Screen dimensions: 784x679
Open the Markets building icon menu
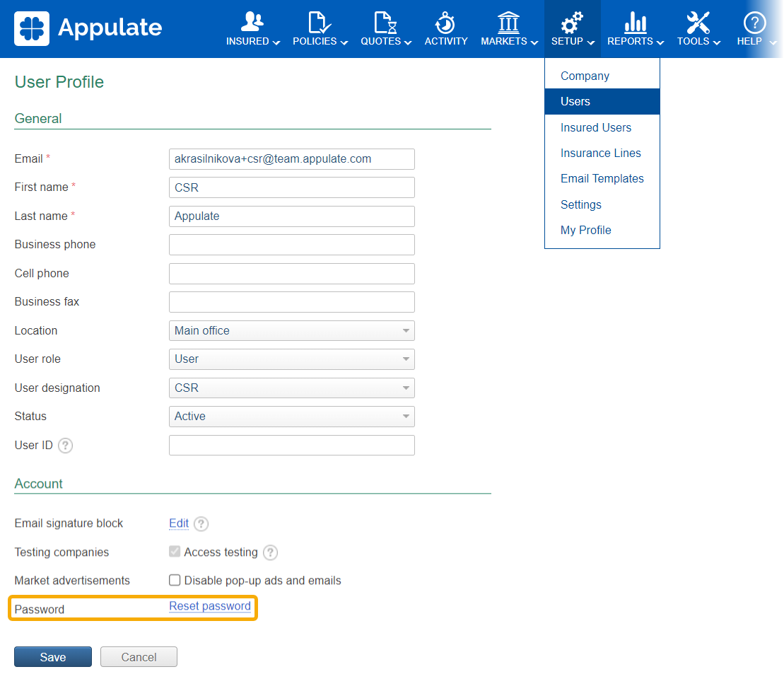pyautogui.click(x=509, y=22)
